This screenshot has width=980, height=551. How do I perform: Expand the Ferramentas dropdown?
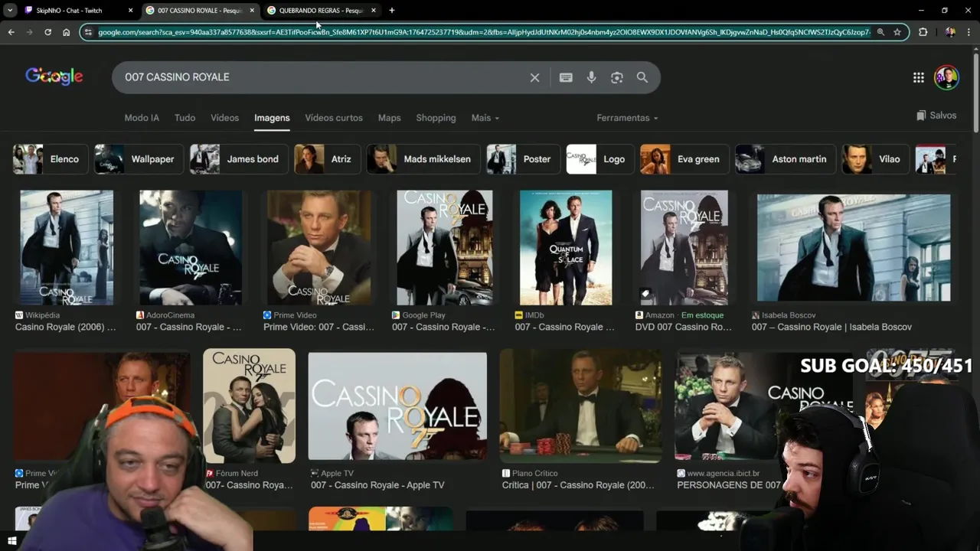tap(627, 118)
